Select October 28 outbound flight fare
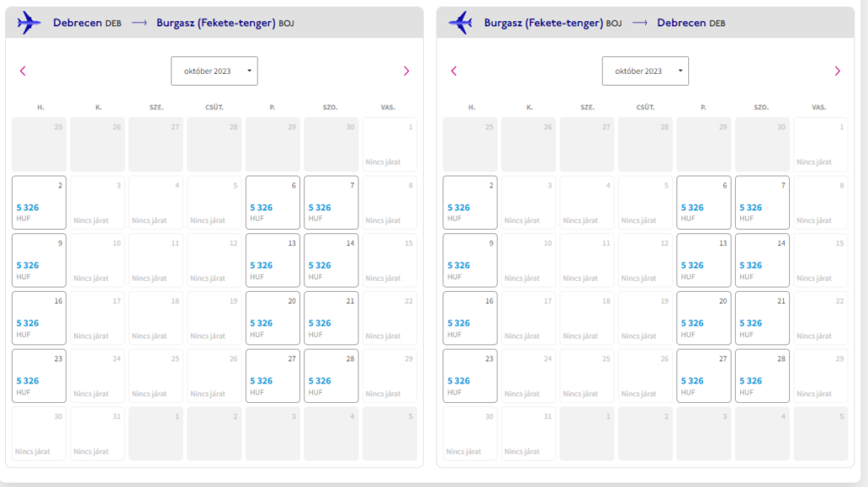868x487 pixels. point(331,376)
